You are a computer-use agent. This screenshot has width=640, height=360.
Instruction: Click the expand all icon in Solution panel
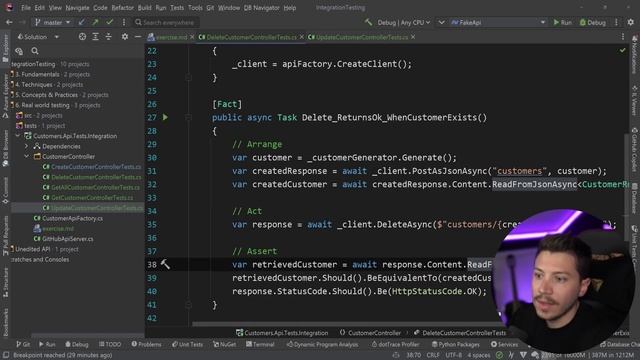[96, 37]
